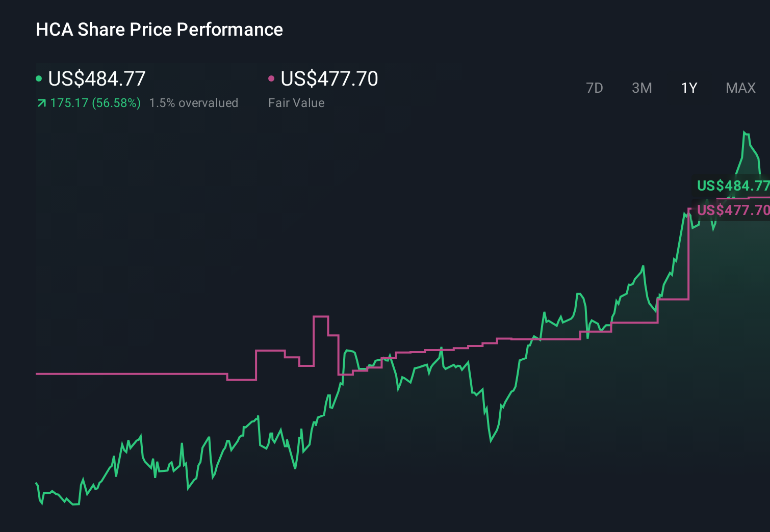Switch to the 7D time range

(x=595, y=88)
